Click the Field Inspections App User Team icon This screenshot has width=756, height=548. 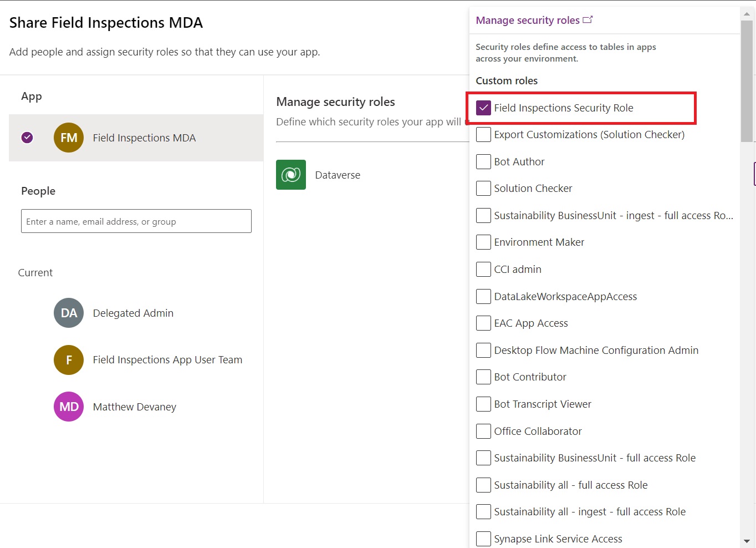[68, 359]
